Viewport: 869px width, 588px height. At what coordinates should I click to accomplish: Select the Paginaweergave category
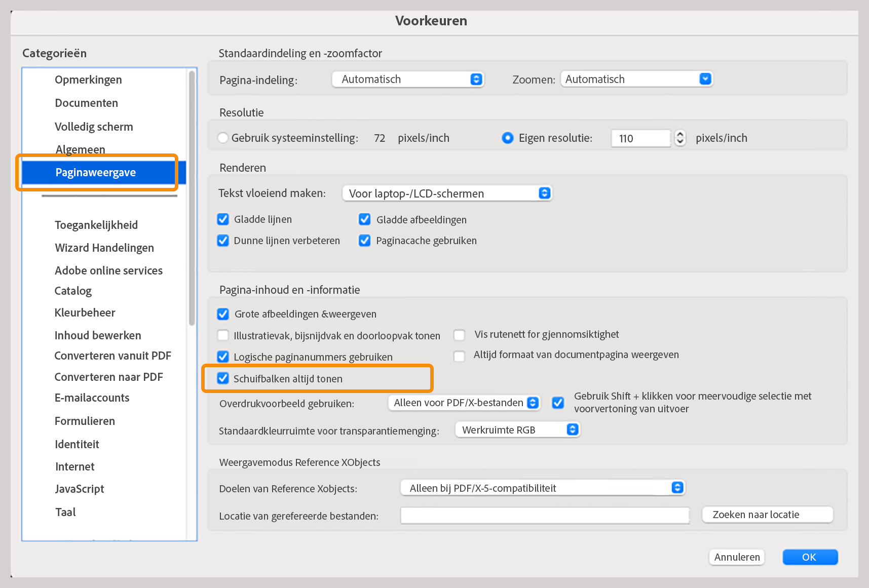point(96,172)
